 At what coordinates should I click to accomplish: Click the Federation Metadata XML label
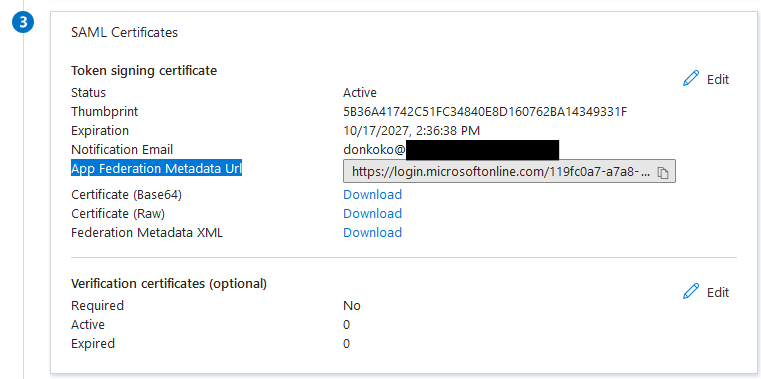pos(147,232)
